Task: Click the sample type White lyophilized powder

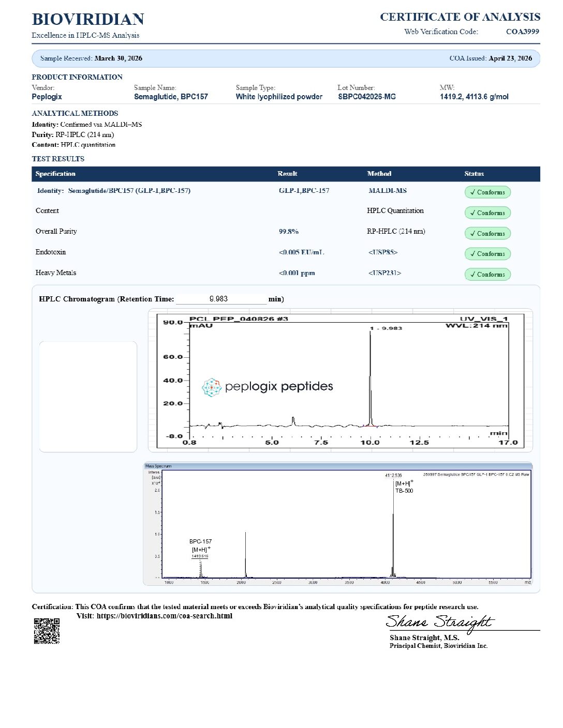Action: pos(279,97)
